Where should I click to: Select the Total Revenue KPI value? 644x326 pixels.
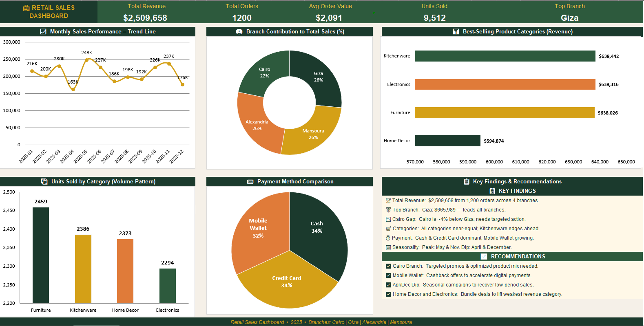pyautogui.click(x=145, y=18)
